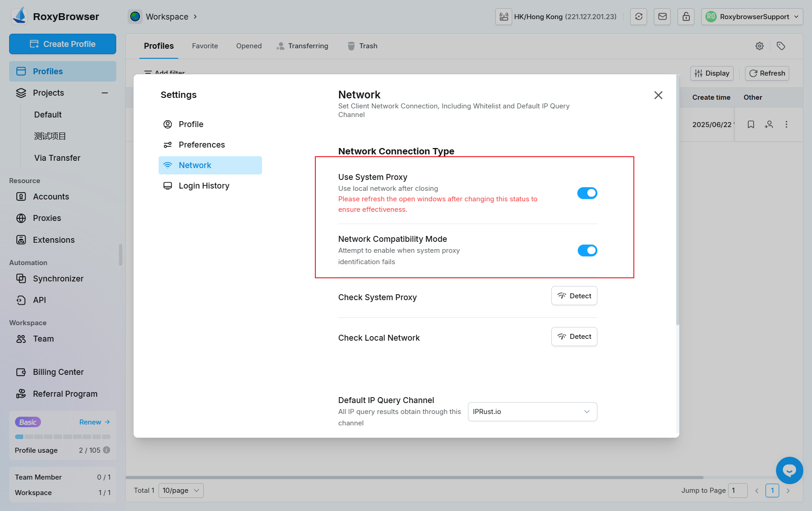Click the settings gear icon above table

tap(759, 46)
